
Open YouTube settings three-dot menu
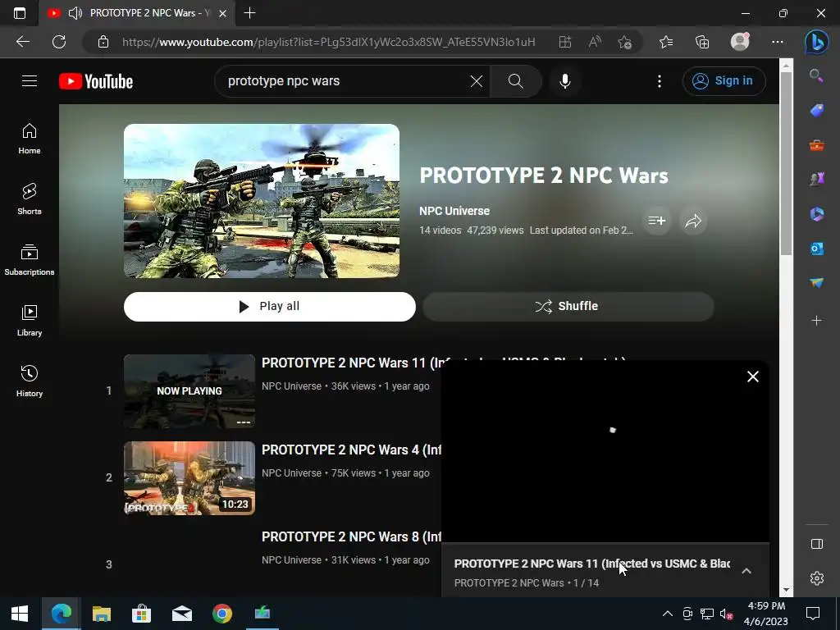(660, 81)
